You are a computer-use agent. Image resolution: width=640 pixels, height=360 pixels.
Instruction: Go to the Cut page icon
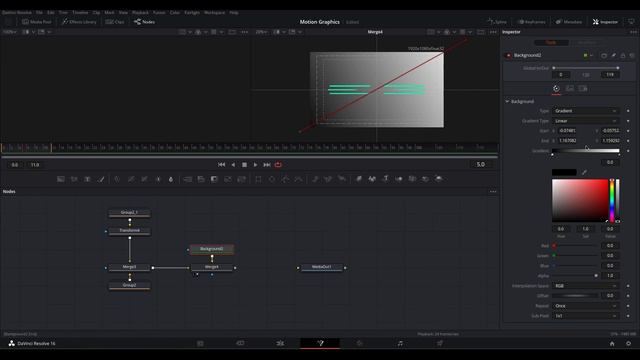240,344
